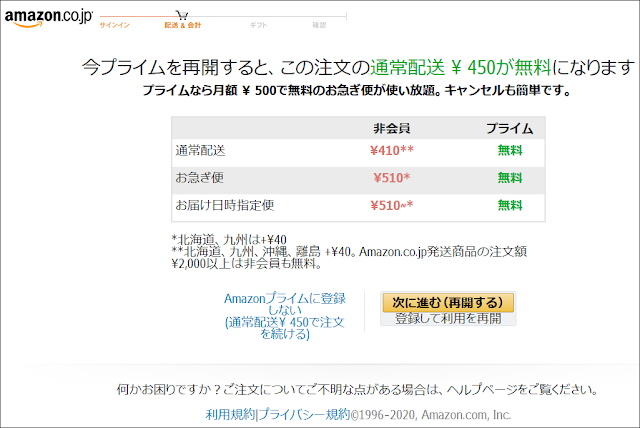Image resolution: width=640 pixels, height=428 pixels.
Task: Select the 配送 & 会計 step label
Action: [182, 25]
